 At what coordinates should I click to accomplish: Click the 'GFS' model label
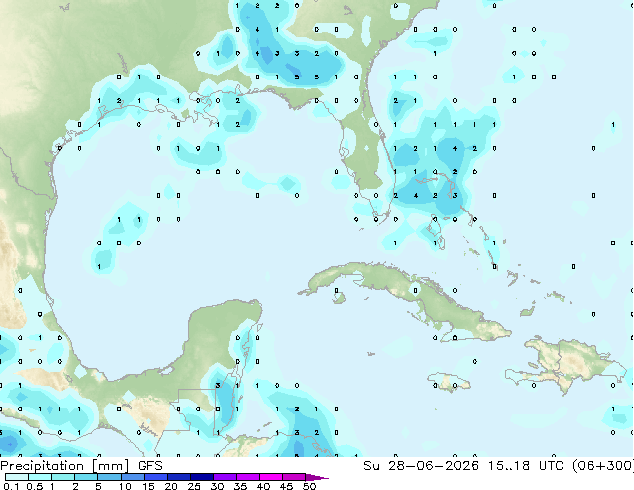pos(150,466)
